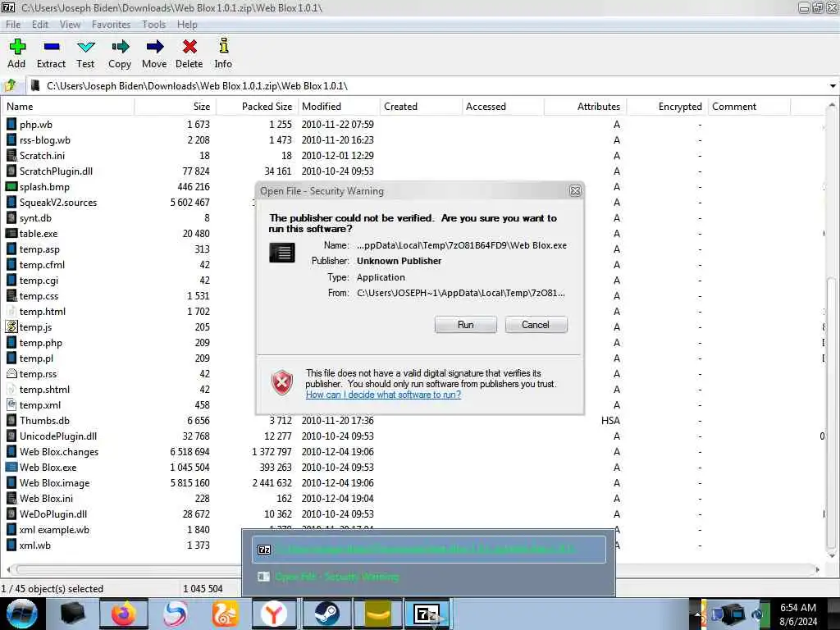This screenshot has width=840, height=630.
Task: Click the temp.rss file icon
Action: click(11, 373)
